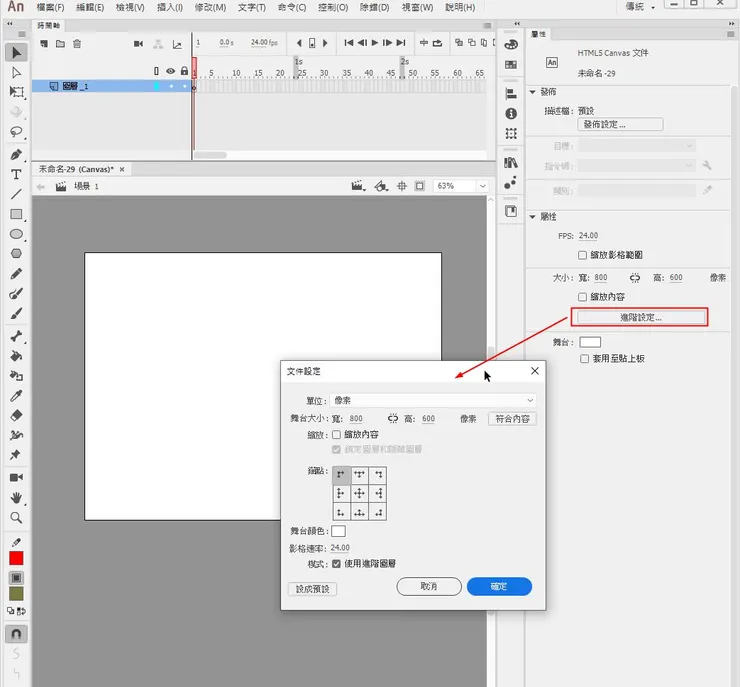Image resolution: width=740 pixels, height=687 pixels.
Task: Open the Color panel palette icon
Action: click(511, 45)
